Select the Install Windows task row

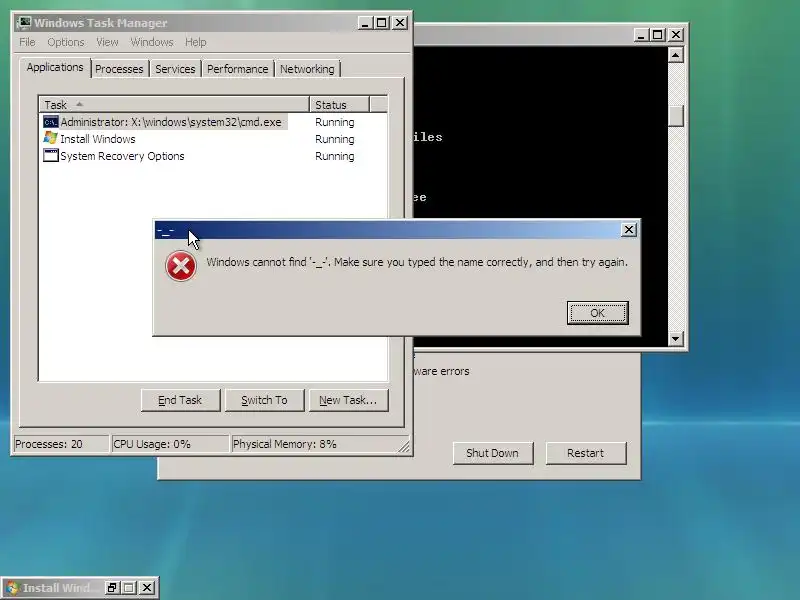point(213,139)
